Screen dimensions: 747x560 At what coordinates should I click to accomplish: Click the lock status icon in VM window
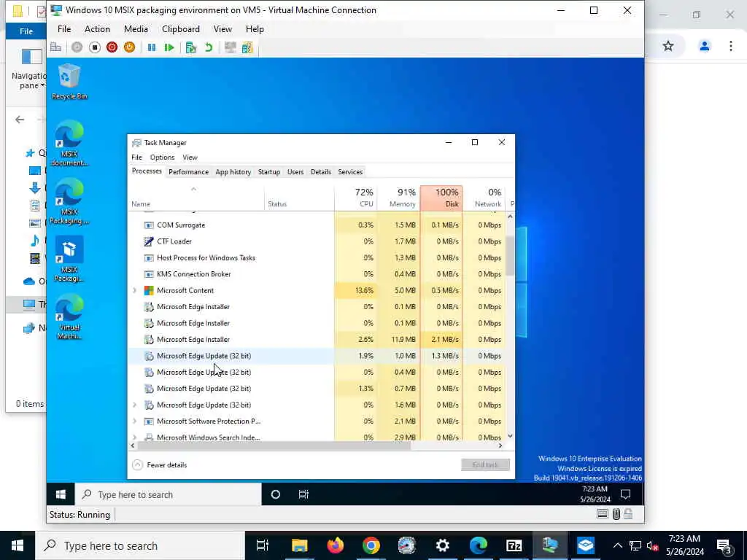[628, 514]
